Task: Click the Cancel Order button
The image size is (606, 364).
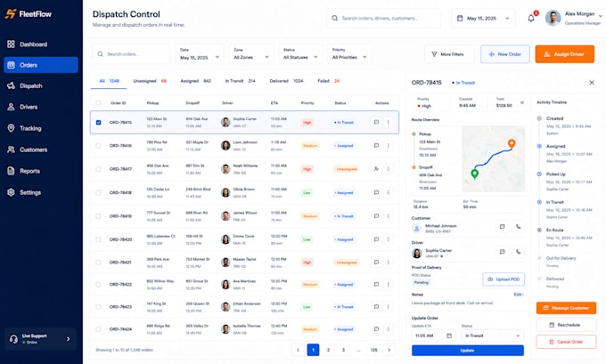Action: point(566,342)
